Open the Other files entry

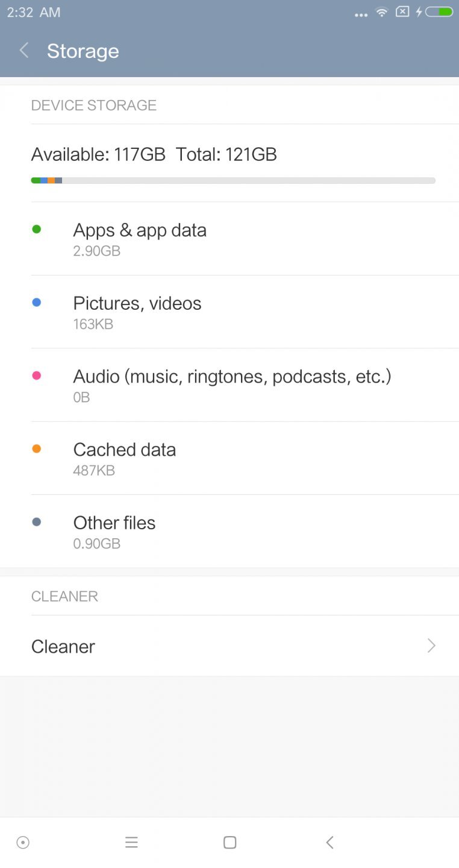pyautogui.click(x=114, y=531)
